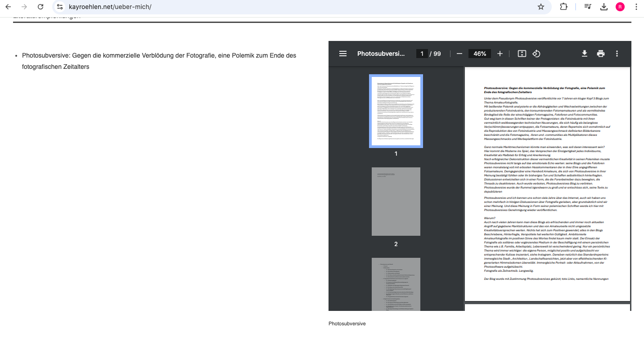
Task: Rotate the PDF counterclockwise
Action: (536, 54)
